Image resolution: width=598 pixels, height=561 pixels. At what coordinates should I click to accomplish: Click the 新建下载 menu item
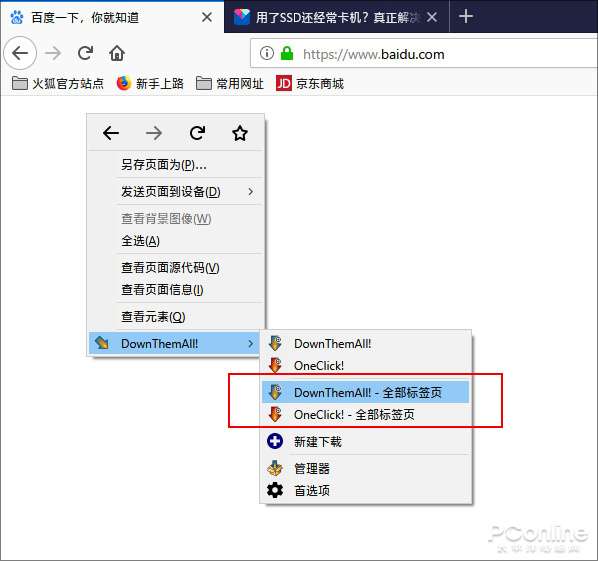pyautogui.click(x=365, y=441)
